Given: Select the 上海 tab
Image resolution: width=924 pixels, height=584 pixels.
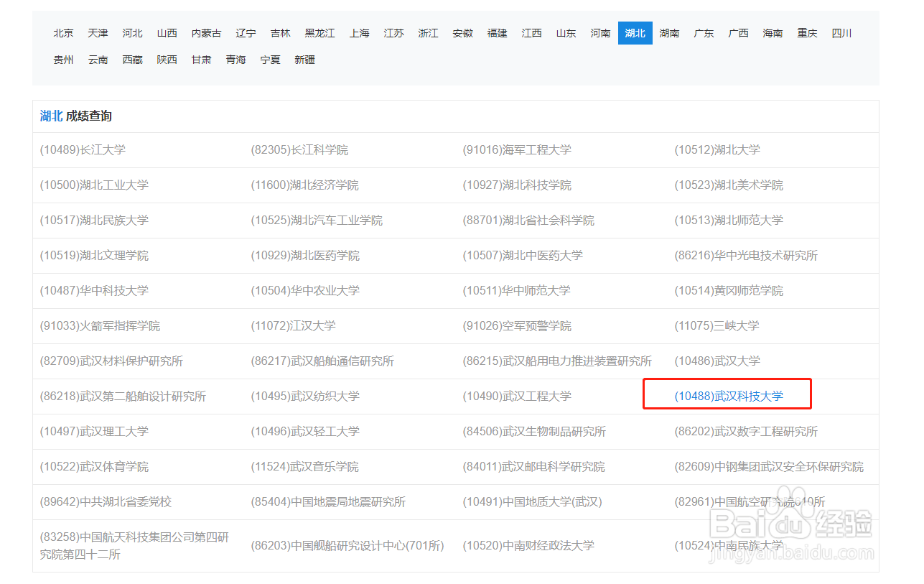Looking at the screenshot, I should point(359,33).
